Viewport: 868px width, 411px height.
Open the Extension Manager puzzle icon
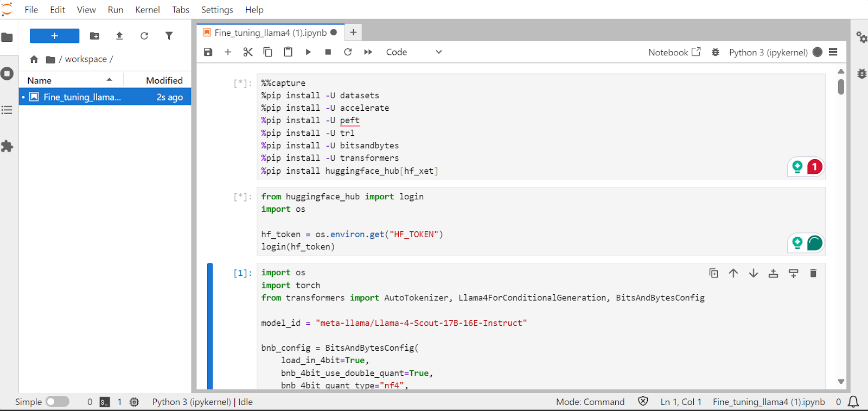7,147
